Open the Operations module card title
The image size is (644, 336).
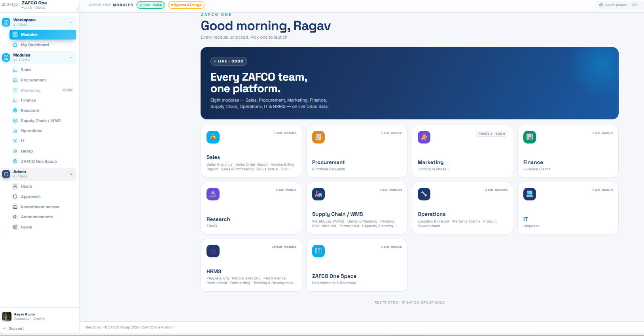[432, 214]
